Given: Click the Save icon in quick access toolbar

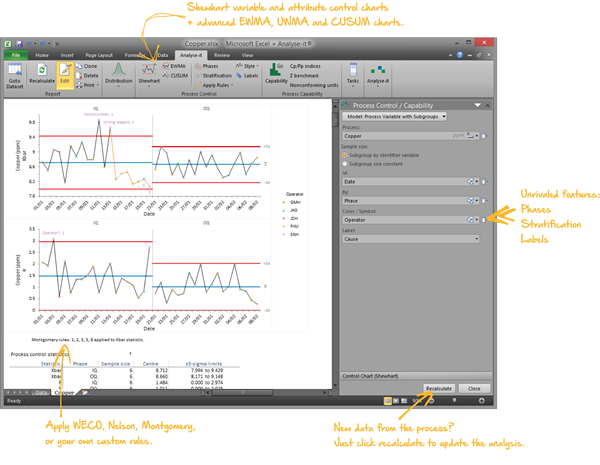Looking at the screenshot, I should [19, 44].
